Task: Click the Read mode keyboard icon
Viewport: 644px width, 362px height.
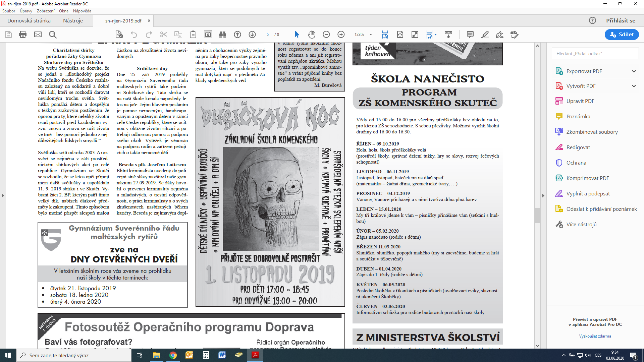Action: pos(448,35)
